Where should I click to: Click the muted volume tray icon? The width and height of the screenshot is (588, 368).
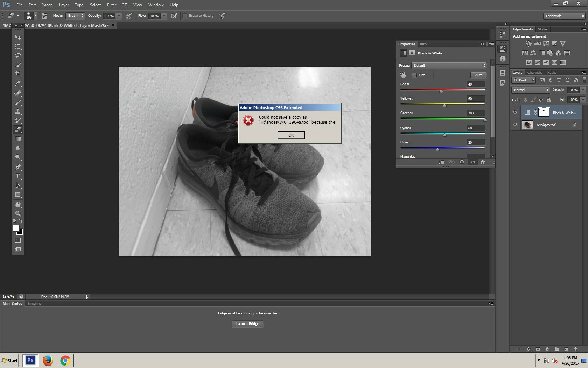pyautogui.click(x=555, y=361)
